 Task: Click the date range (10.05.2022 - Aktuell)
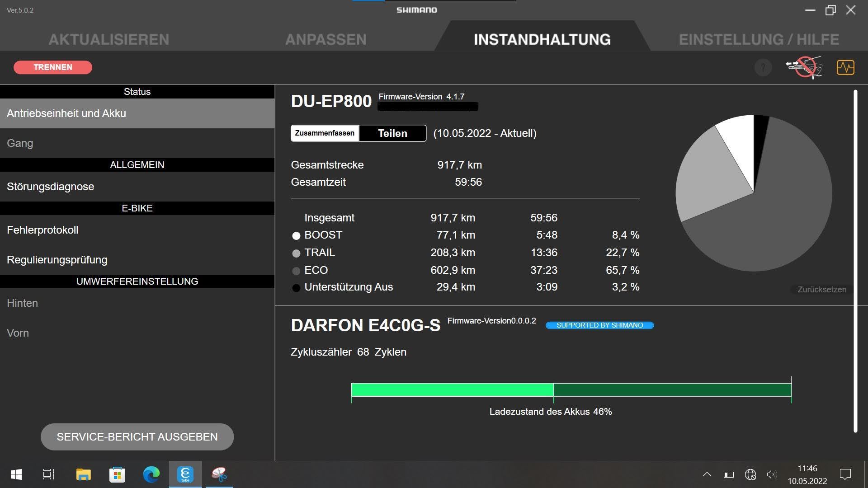[485, 133]
